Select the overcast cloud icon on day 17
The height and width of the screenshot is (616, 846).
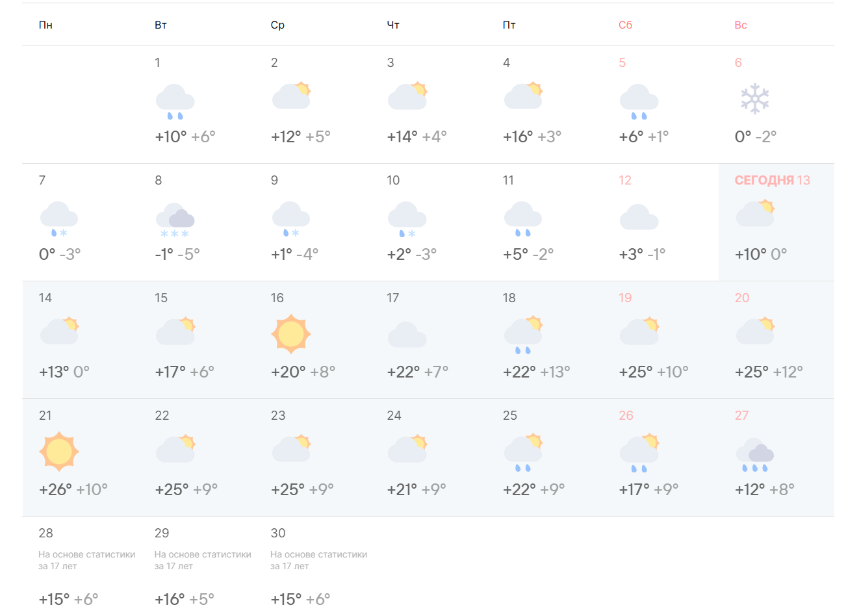click(x=407, y=335)
